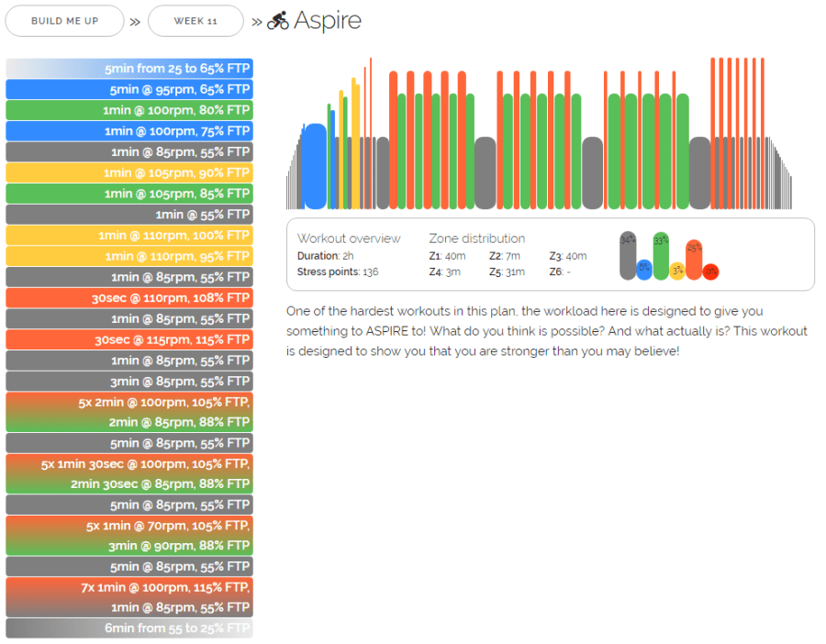The width and height of the screenshot is (826, 644).
Task: Click the cooldown step 6min from 55 to 25% FTP
Action: [x=129, y=628]
